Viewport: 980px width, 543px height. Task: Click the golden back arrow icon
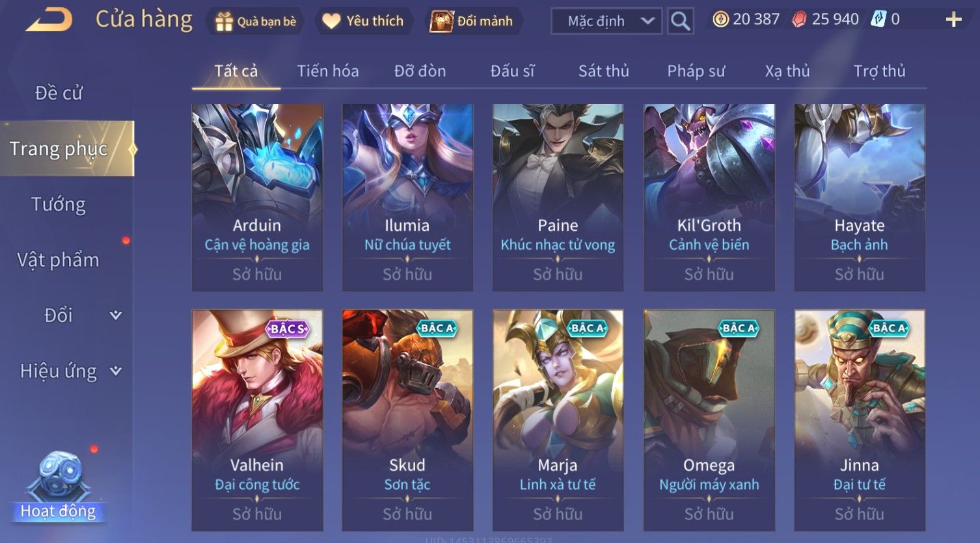coord(49,20)
